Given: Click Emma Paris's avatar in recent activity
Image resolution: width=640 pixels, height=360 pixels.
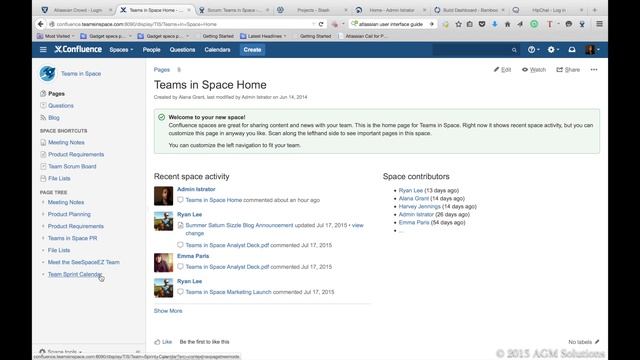Looking at the screenshot, I should tap(163, 262).
